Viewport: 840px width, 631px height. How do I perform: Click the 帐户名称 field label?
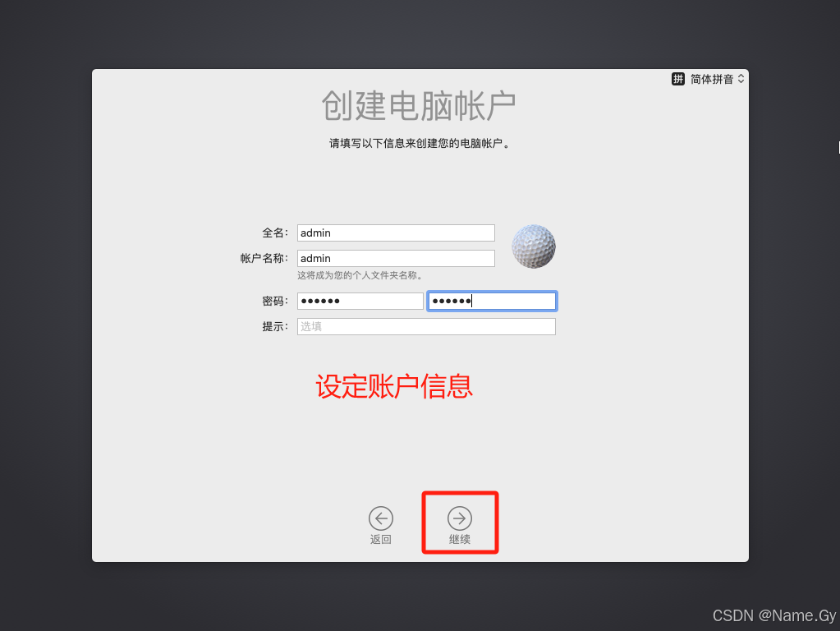264,259
